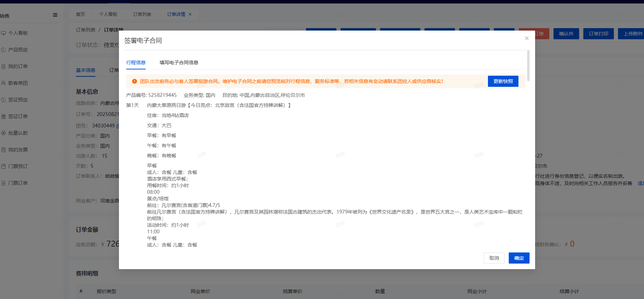Select the 行程信息 tab in the dialog
Image resolution: width=644 pixels, height=299 pixels.
point(136,63)
